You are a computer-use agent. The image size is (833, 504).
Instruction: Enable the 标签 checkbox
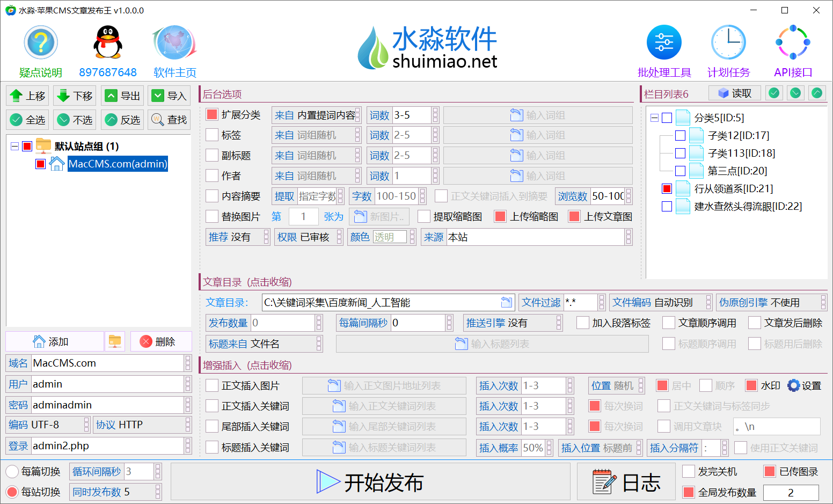tap(212, 135)
